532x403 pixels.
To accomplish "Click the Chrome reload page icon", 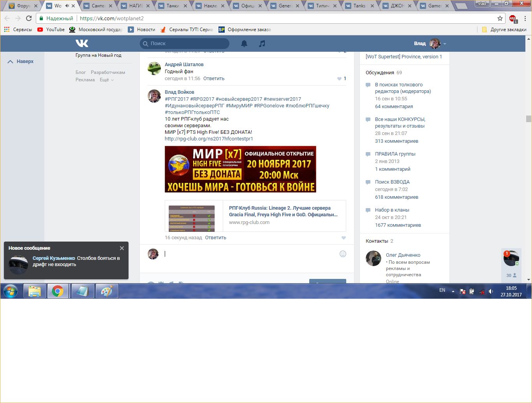I will pyautogui.click(x=29, y=18).
